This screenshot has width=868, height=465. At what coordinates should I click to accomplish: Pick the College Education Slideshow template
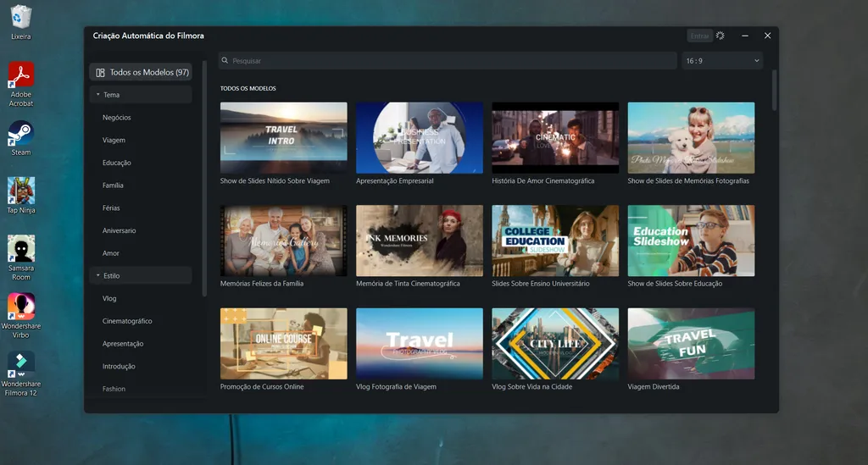(555, 240)
